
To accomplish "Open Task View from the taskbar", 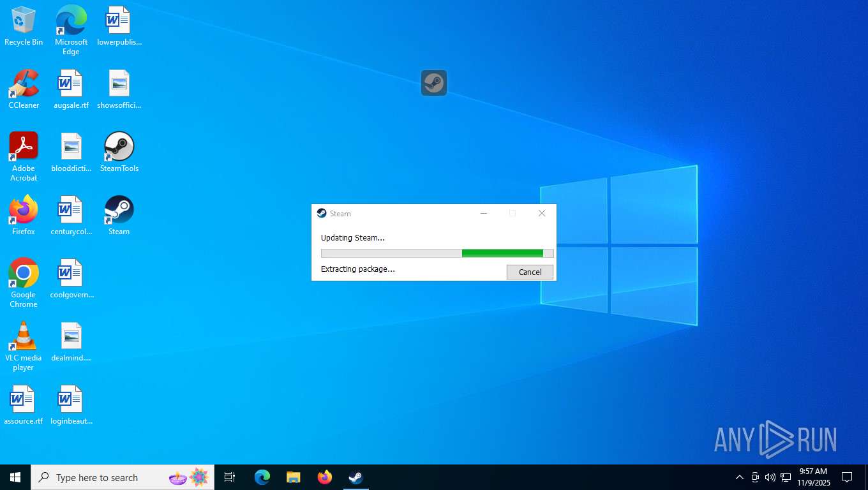I will [x=230, y=477].
